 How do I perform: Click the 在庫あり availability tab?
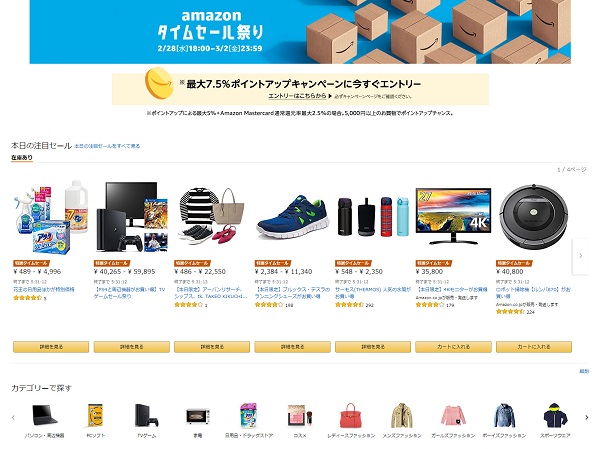22,158
